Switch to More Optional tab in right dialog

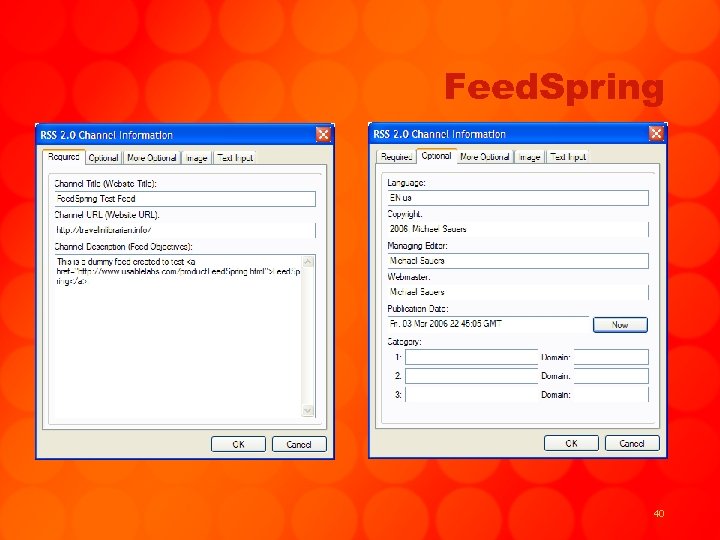[485, 157]
